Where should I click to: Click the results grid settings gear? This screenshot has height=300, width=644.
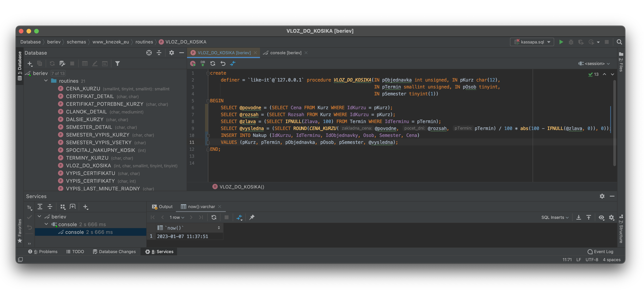click(x=612, y=217)
